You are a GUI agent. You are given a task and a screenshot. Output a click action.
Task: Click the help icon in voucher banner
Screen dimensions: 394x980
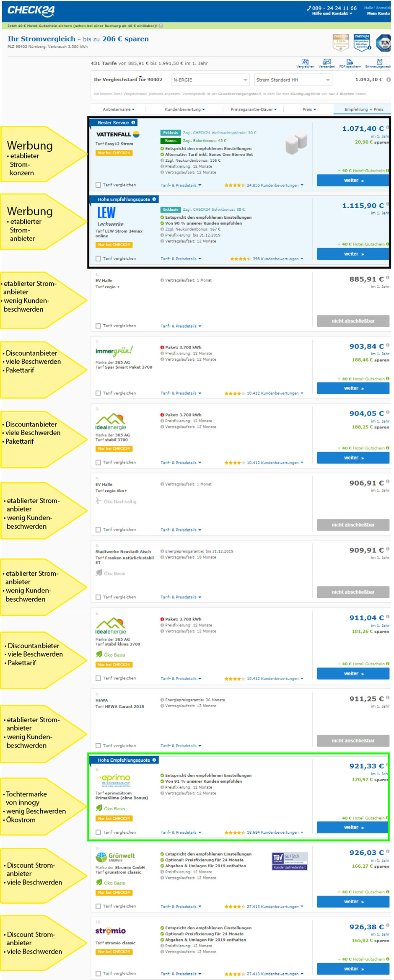pyautogui.click(x=161, y=26)
